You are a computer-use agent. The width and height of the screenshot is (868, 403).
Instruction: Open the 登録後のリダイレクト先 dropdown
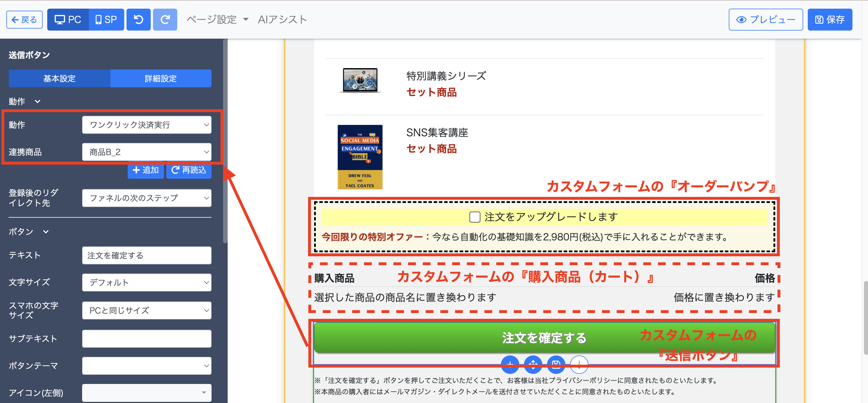[x=147, y=198]
